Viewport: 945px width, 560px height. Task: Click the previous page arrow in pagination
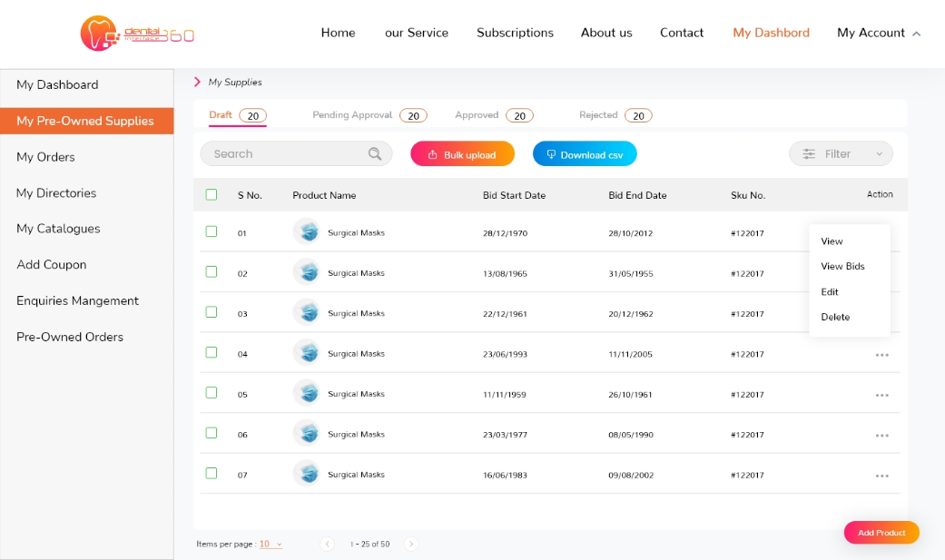coord(328,545)
